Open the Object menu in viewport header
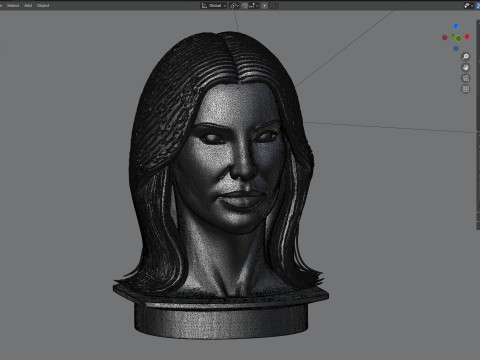 [43, 5]
